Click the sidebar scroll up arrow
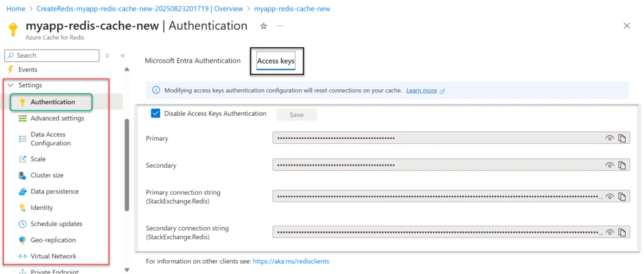The image size is (644, 274). tap(127, 69)
